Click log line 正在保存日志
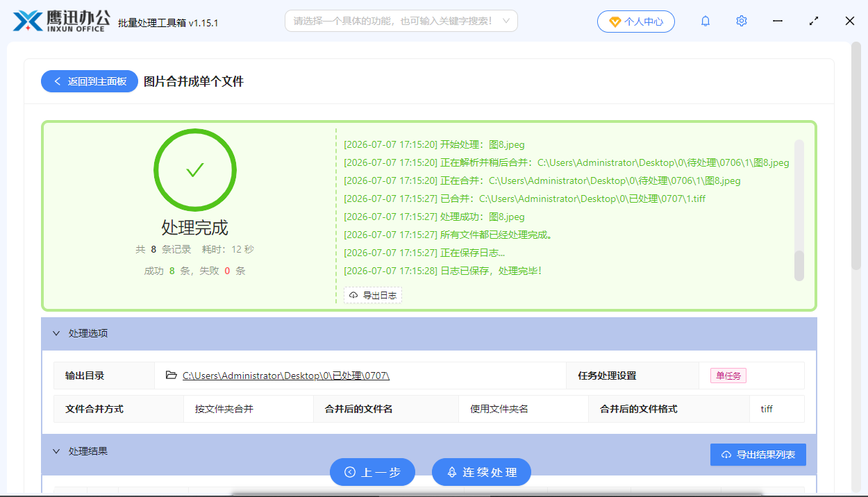Screen dimensions: 868x497 coord(424,253)
